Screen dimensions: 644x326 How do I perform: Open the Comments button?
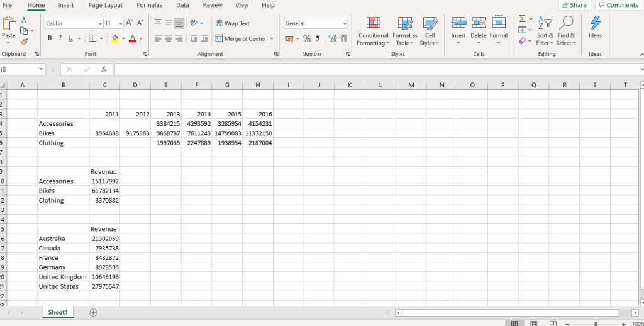point(618,5)
